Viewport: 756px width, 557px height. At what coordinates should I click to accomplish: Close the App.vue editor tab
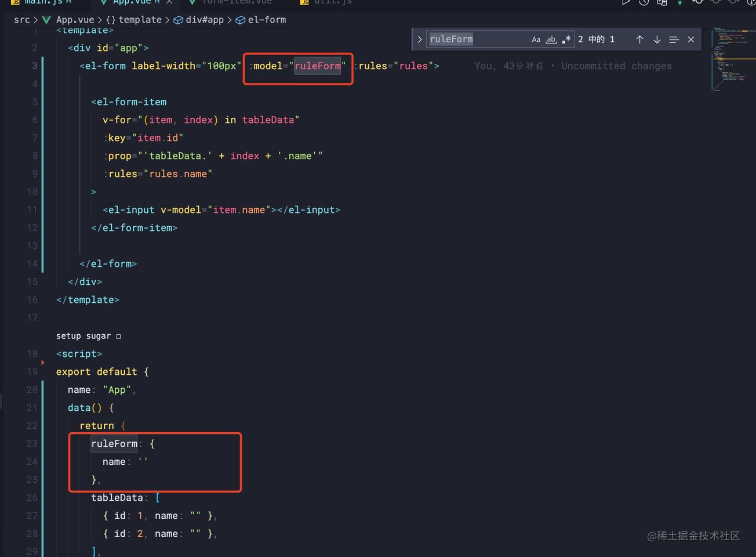click(169, 2)
